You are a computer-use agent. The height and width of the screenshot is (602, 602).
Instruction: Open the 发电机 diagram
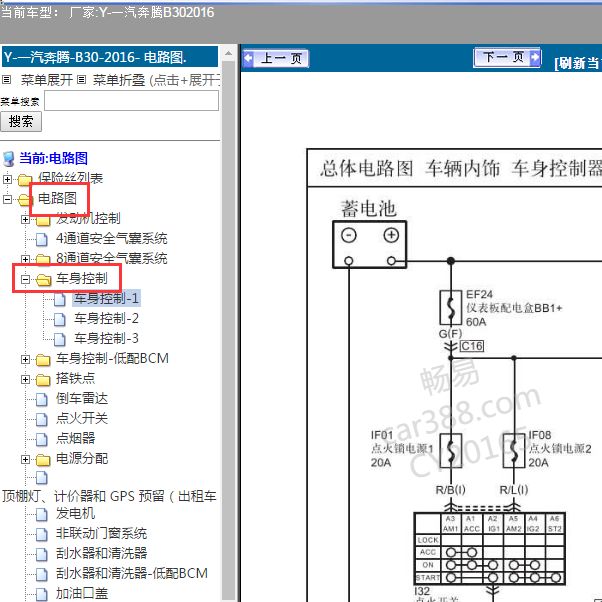click(x=75, y=513)
